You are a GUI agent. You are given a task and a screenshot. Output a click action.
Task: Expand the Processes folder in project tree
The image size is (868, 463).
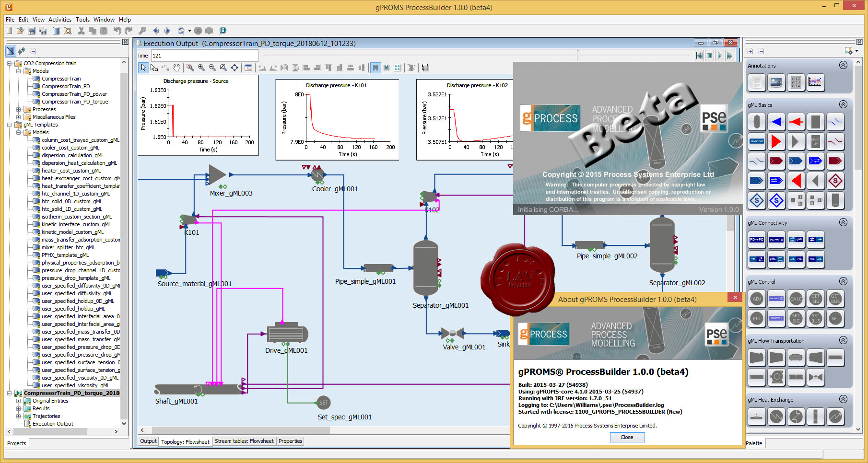pos(18,109)
